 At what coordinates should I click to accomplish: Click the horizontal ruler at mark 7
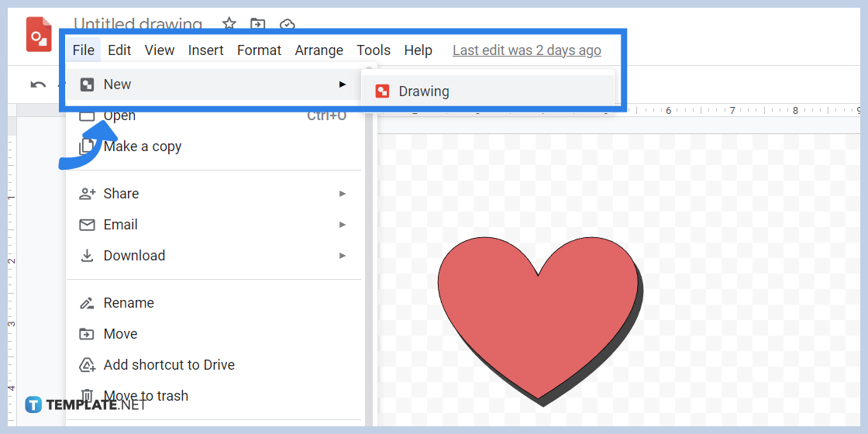(x=732, y=111)
